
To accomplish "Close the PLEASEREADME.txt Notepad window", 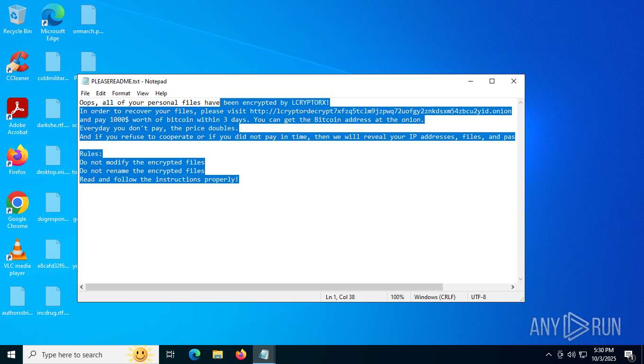I will pos(514,82).
